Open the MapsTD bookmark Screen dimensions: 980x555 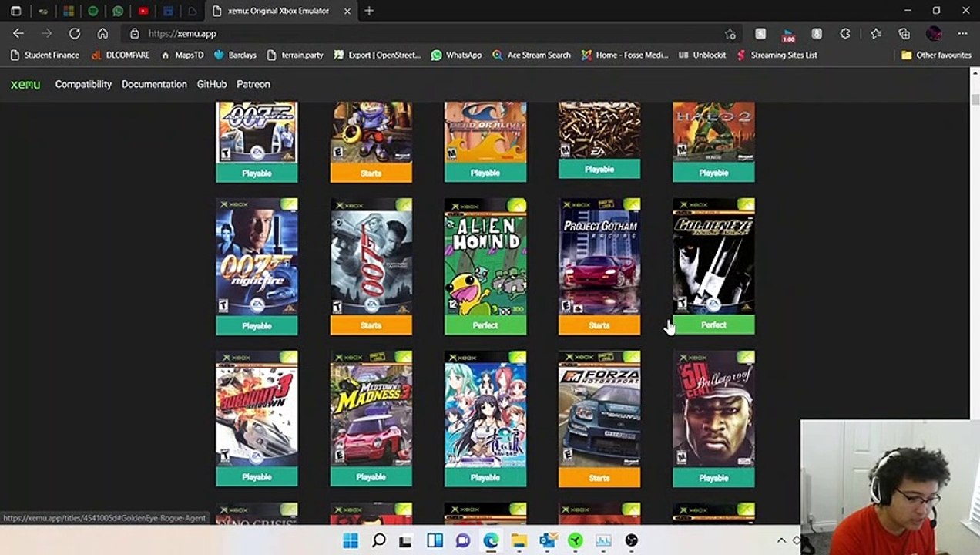[x=182, y=55]
